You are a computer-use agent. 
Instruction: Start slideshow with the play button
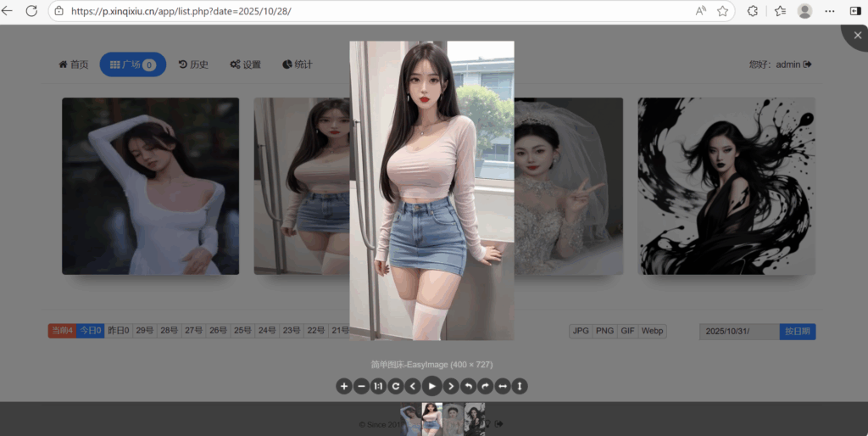[432, 386]
